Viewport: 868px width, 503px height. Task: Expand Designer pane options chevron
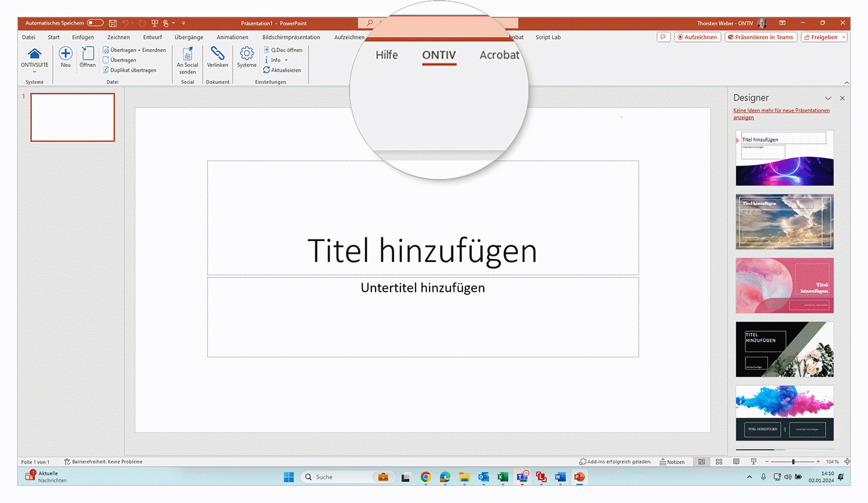click(827, 98)
